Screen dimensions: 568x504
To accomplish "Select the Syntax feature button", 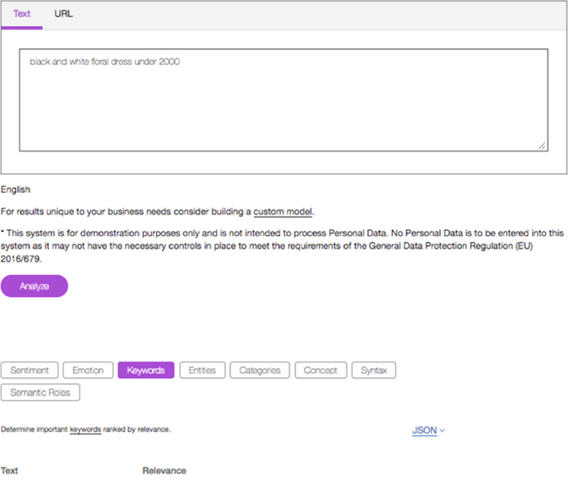I will pyautogui.click(x=374, y=370).
